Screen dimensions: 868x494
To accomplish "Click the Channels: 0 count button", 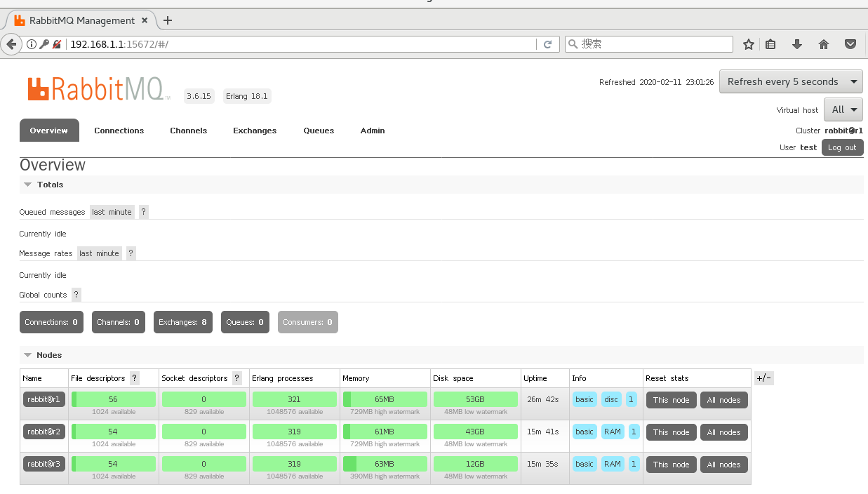I will click(119, 322).
